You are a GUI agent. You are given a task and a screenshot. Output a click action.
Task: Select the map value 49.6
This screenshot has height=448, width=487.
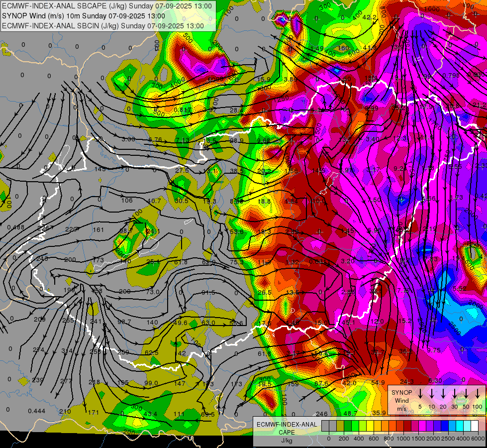pos(181,323)
